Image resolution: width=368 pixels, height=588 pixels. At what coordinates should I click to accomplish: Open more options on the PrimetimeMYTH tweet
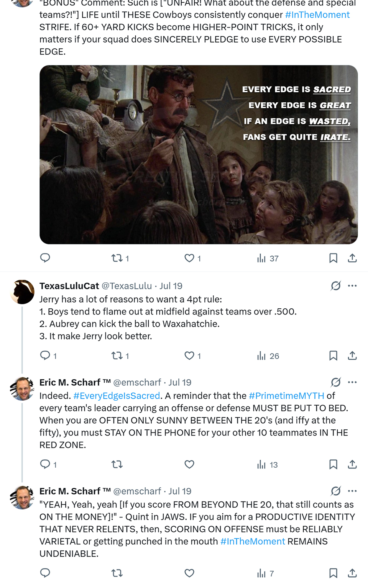(x=352, y=382)
